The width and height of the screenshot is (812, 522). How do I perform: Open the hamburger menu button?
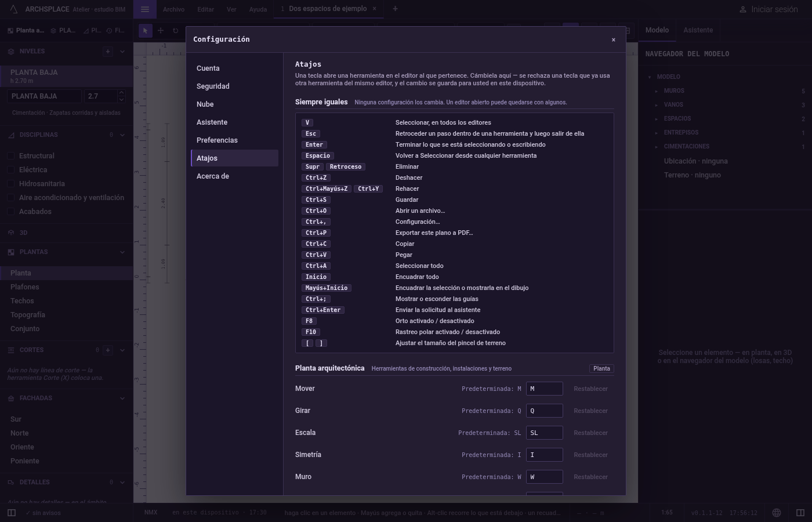point(145,9)
